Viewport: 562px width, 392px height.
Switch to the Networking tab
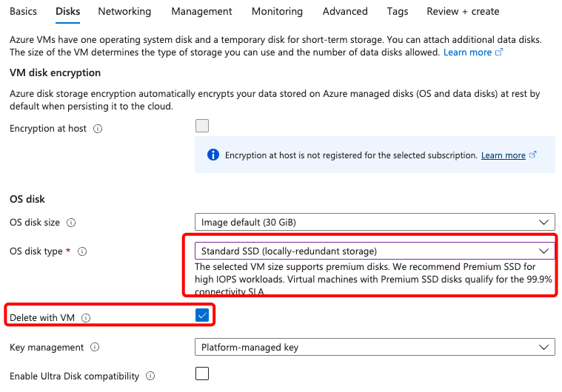pos(124,12)
